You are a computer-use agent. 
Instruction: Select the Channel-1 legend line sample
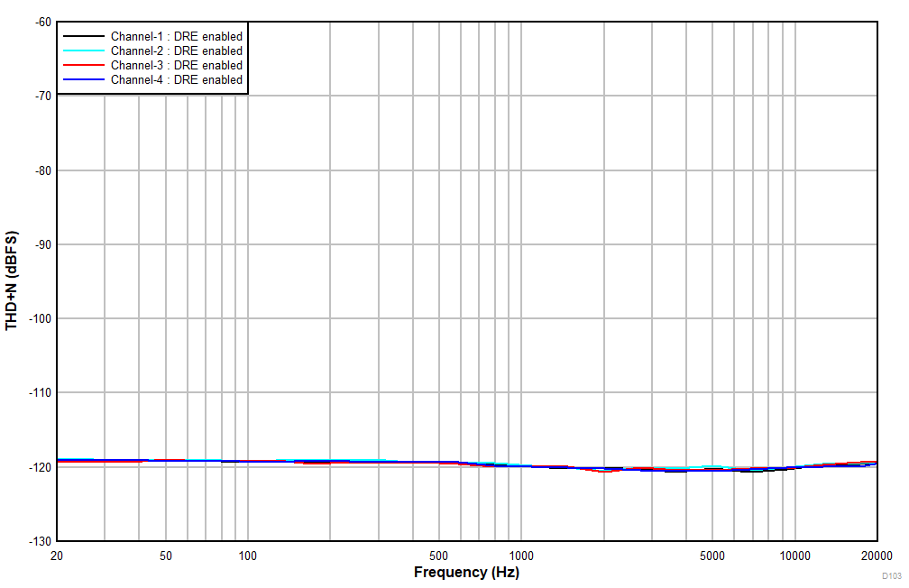click(83, 37)
